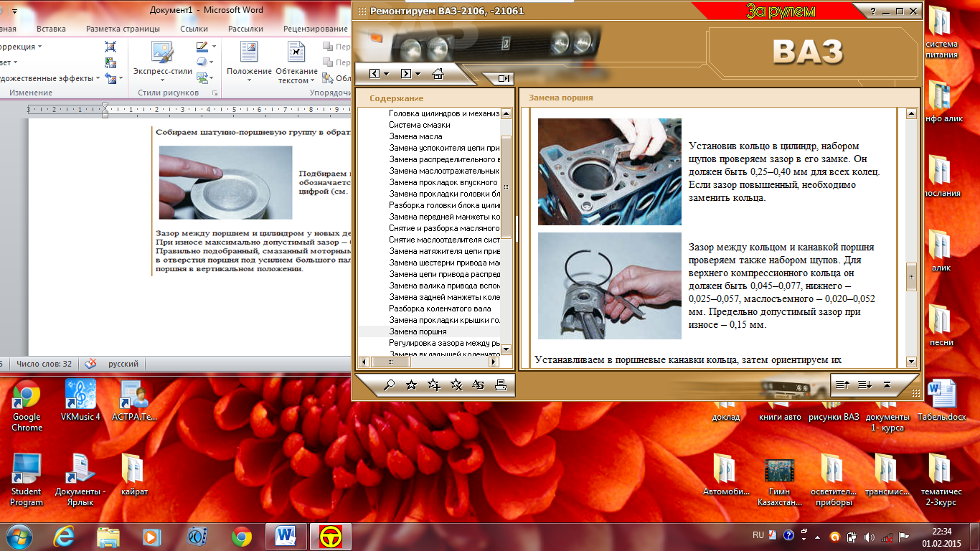The width and height of the screenshot is (980, 551).
Task: Click the Положение position button in Word
Action: coord(249,63)
